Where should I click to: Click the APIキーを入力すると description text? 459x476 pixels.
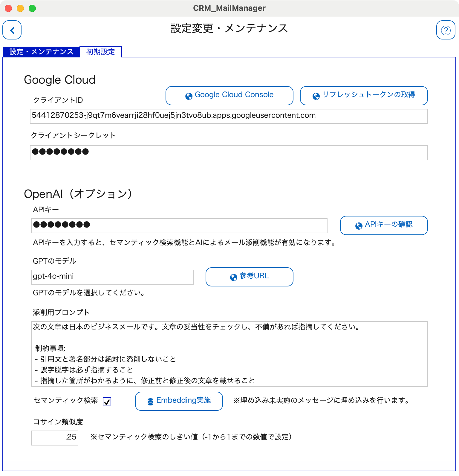184,242
